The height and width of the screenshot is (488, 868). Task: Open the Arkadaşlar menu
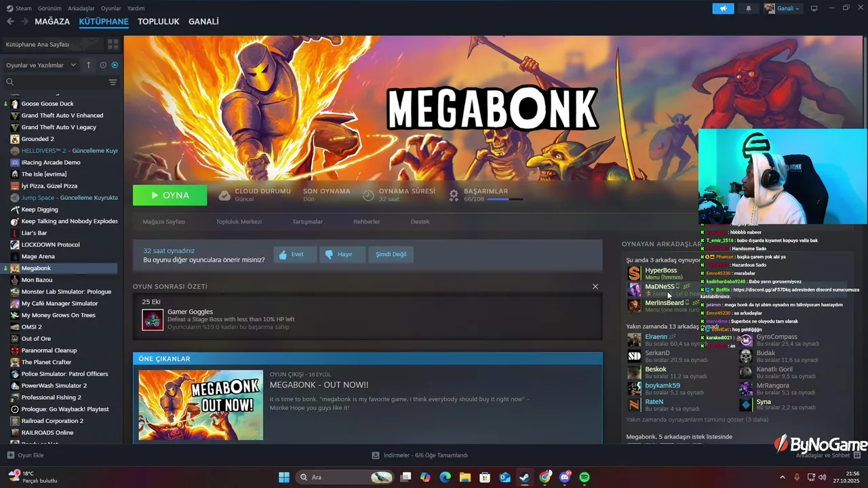coord(82,8)
